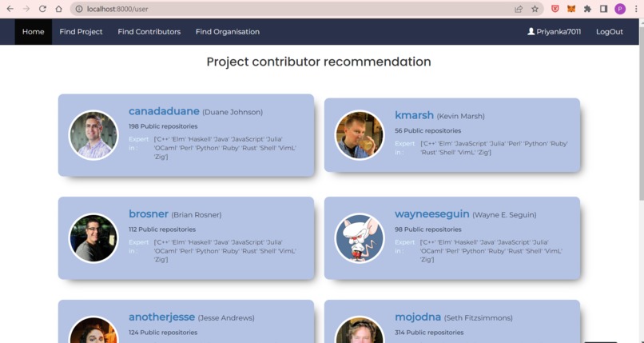The height and width of the screenshot is (343, 644).
Task: Go to Find Contributors page
Action: tap(149, 32)
